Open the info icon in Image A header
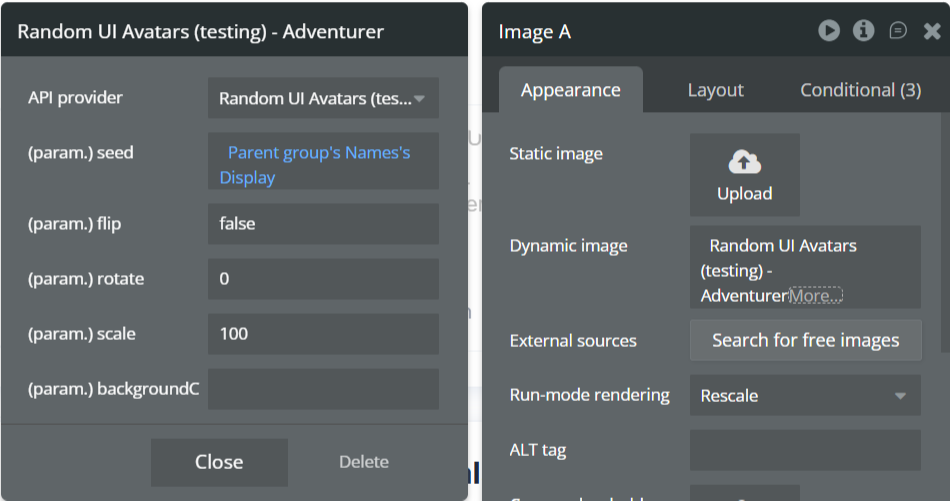Screen dimensions: 950x501 tap(864, 31)
